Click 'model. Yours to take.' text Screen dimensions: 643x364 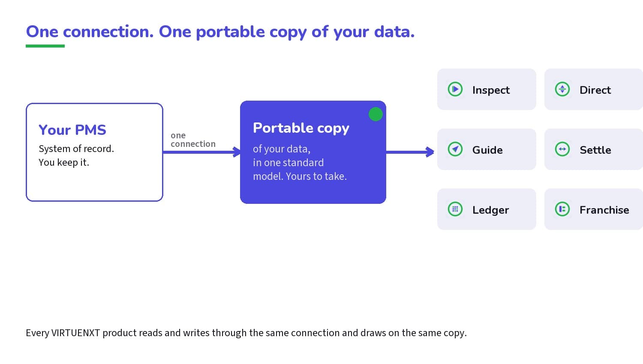(300, 176)
